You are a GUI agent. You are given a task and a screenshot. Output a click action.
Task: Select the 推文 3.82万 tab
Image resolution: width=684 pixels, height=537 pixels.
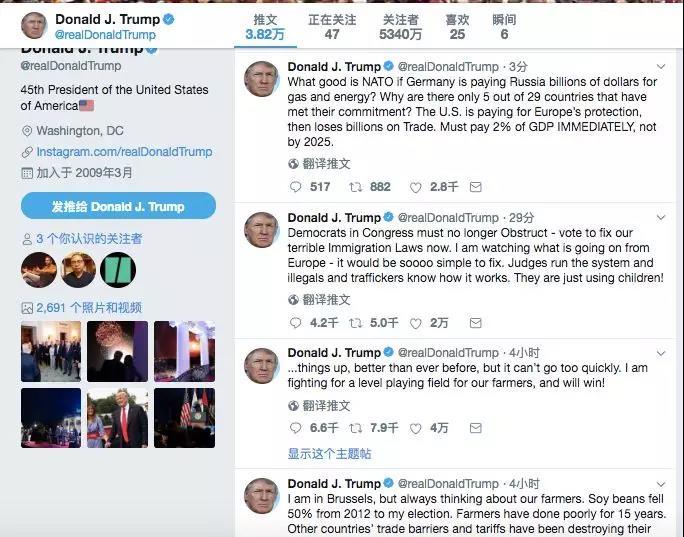265,27
